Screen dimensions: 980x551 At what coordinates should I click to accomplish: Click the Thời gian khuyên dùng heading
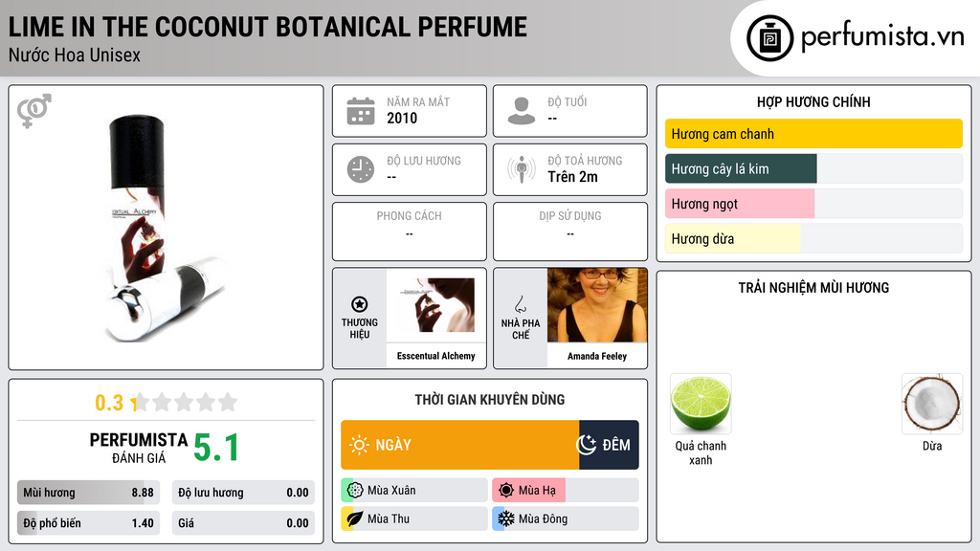490,400
